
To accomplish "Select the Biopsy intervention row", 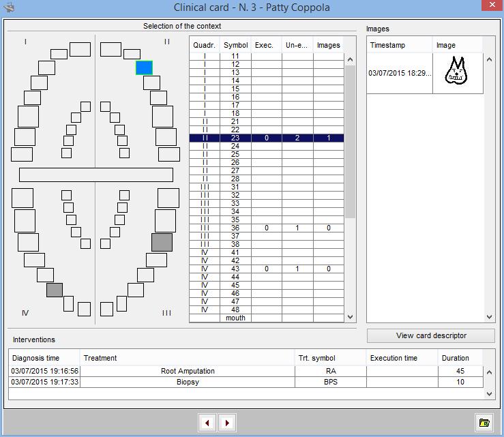I will [188, 382].
